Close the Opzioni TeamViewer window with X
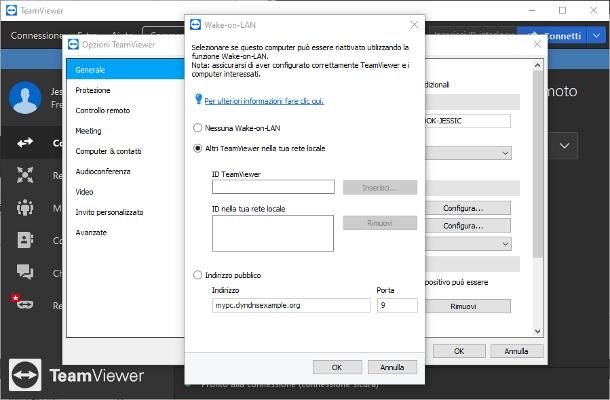The width and height of the screenshot is (610, 400). (537, 44)
